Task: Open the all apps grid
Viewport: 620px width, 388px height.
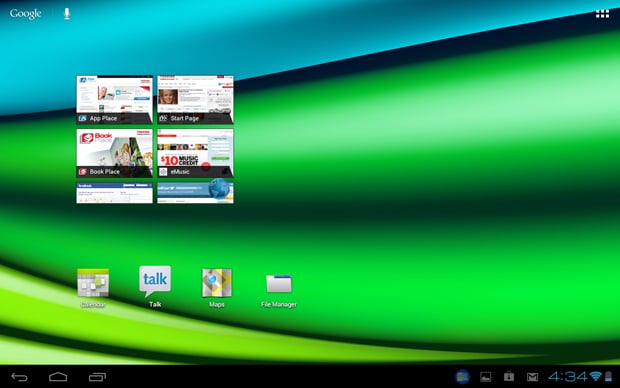Action: click(x=602, y=14)
